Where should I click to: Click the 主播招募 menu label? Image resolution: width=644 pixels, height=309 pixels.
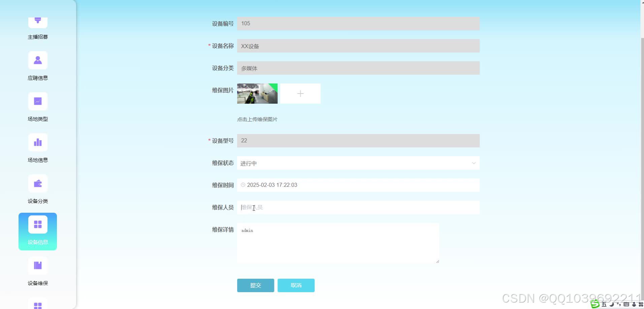coord(38,37)
